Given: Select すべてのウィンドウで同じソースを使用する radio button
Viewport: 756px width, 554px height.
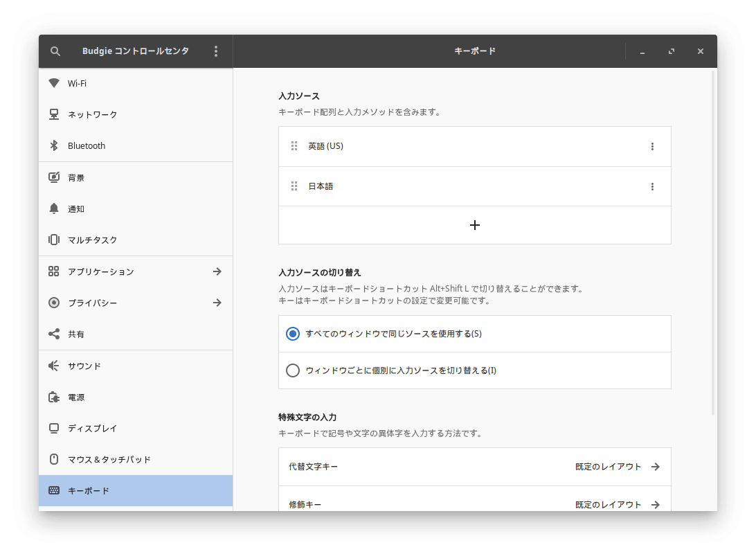Looking at the screenshot, I should coord(293,334).
